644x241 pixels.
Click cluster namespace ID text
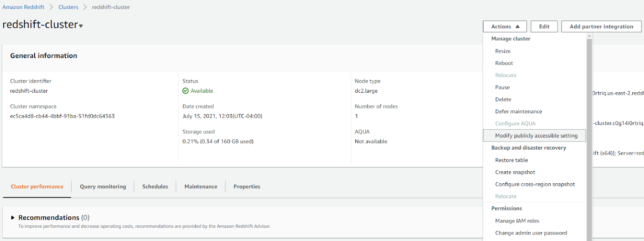pyautogui.click(x=62, y=116)
